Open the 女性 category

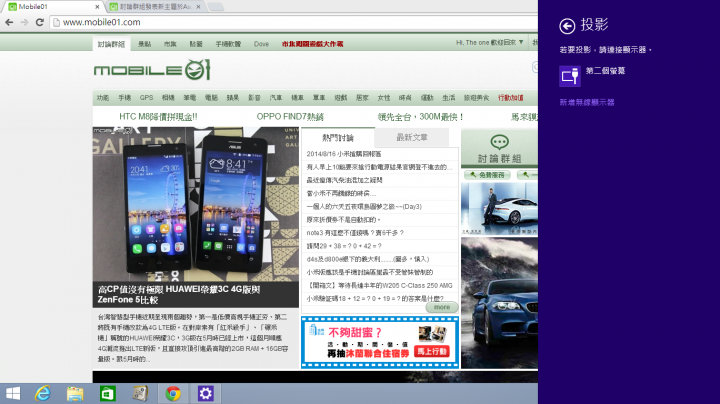384,98
